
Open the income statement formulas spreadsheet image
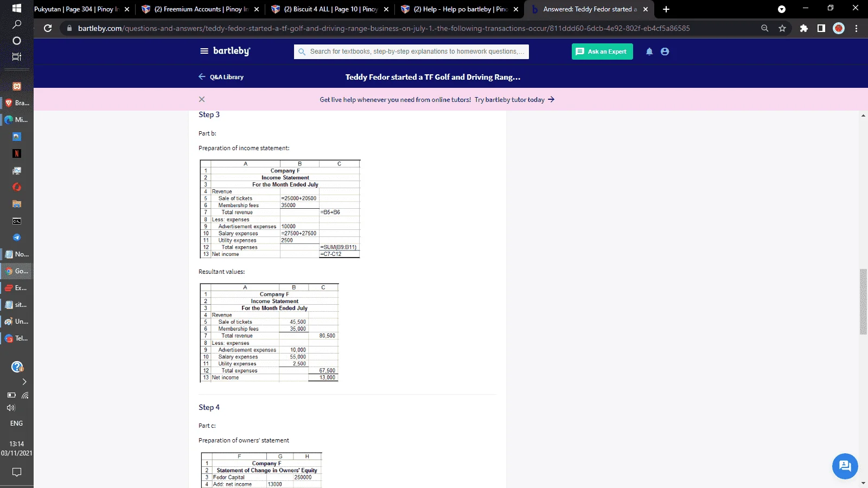pos(280,209)
